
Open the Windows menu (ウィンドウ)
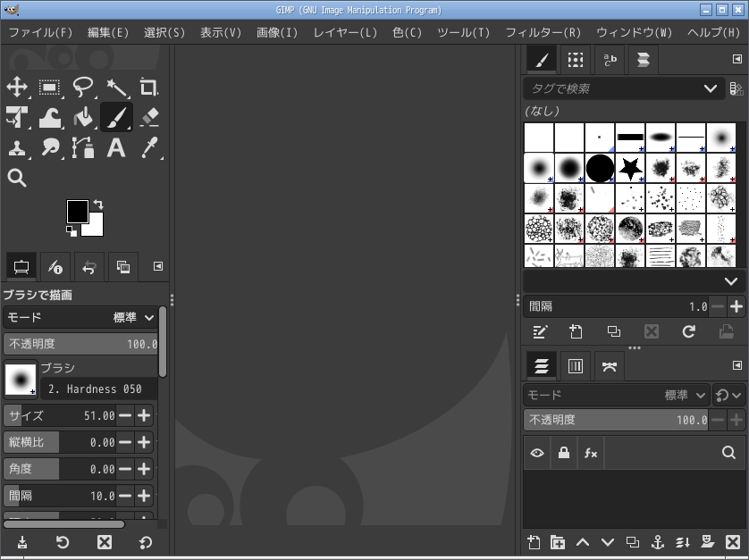coord(634,32)
